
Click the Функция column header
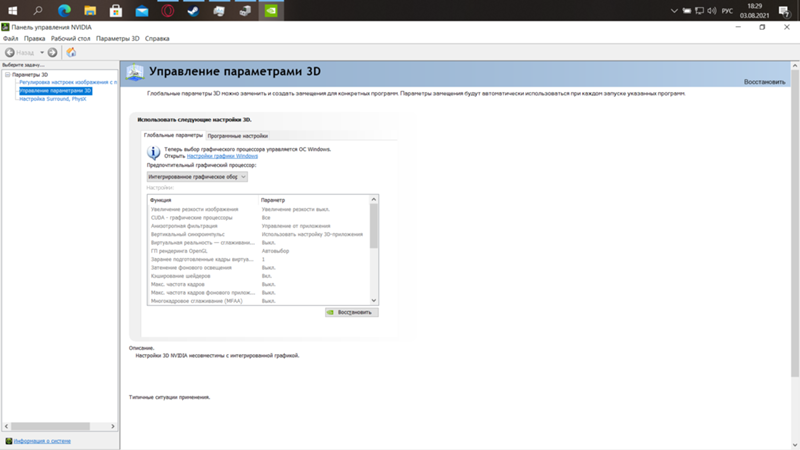point(203,200)
